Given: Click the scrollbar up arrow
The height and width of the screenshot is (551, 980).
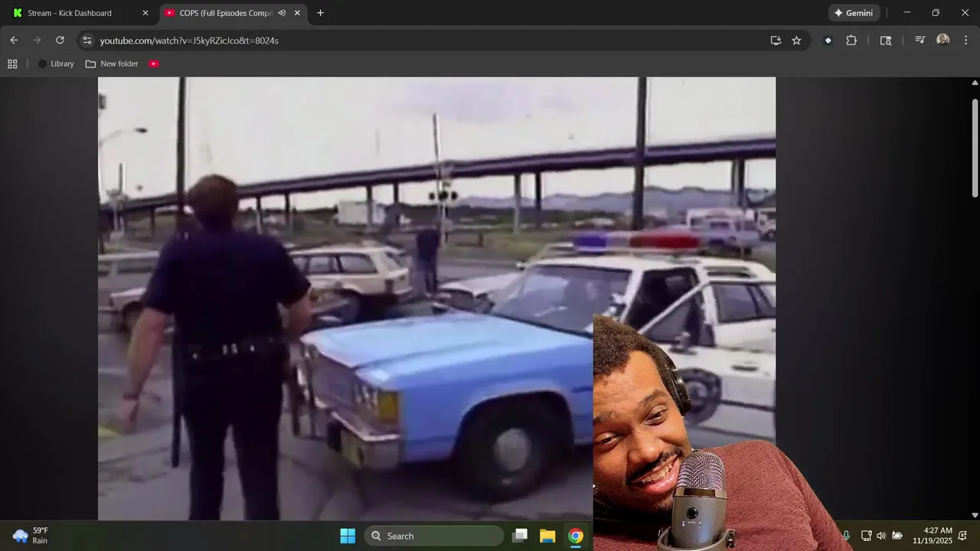Looking at the screenshot, I should pos(975,83).
